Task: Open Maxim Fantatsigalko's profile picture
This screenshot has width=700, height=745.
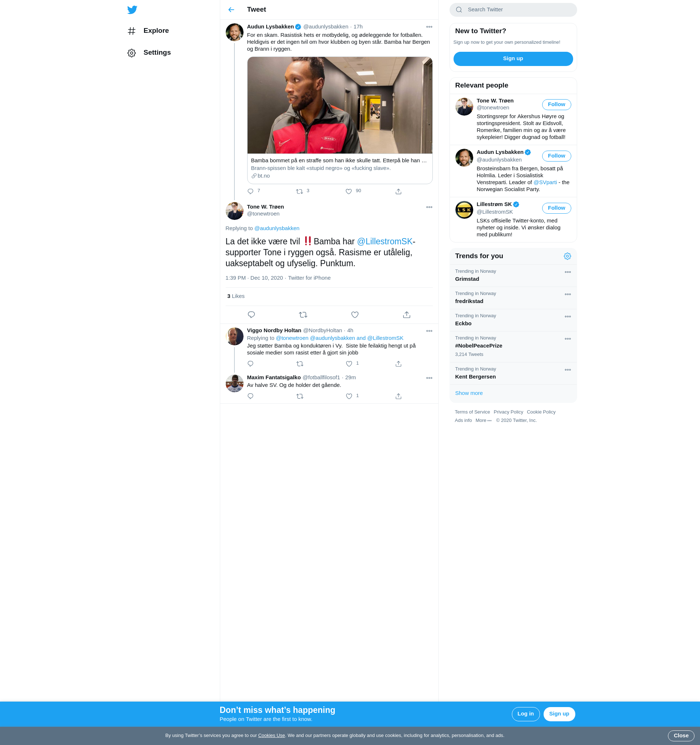Action: point(234,383)
